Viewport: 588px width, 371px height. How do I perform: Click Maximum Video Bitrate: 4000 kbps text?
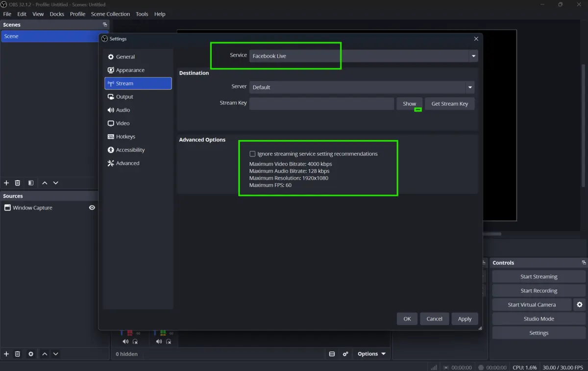pyautogui.click(x=291, y=164)
